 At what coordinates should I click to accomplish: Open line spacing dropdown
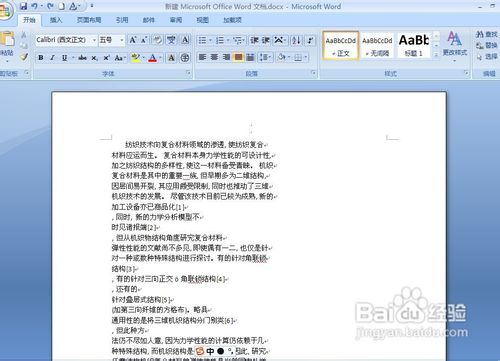click(x=266, y=57)
